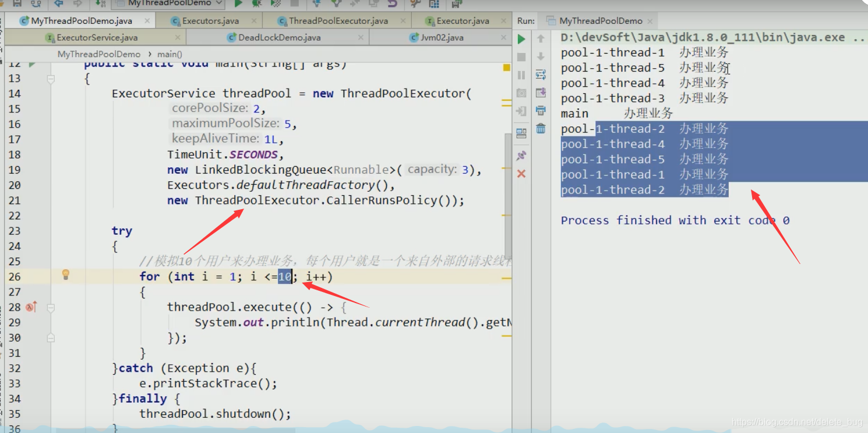
Task: Click first 'pool-1-thread-1 办理业务' console line
Action: click(644, 52)
